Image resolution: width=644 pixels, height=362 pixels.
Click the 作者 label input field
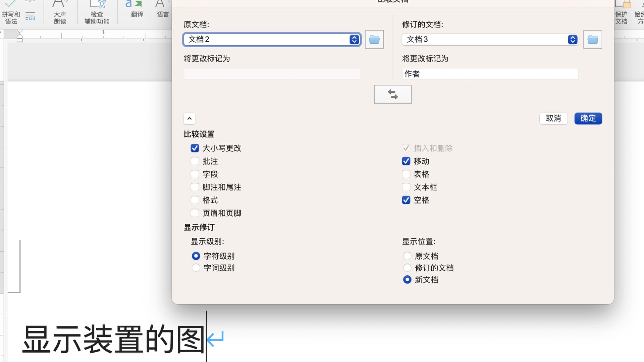click(490, 74)
